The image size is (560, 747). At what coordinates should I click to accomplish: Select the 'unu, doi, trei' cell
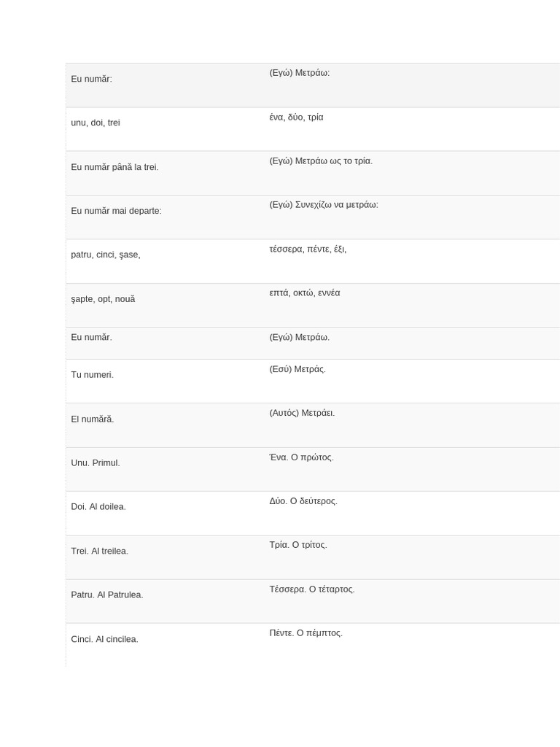point(96,123)
